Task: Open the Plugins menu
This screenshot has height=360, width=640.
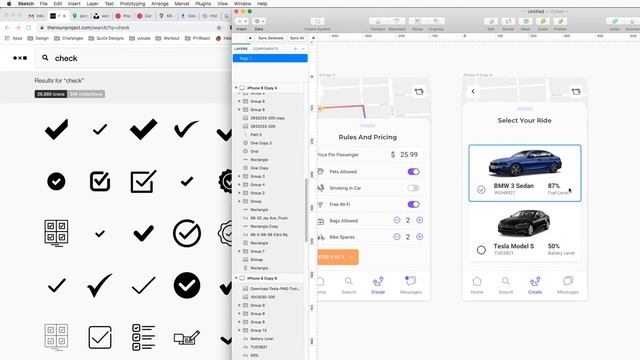Action: point(203,4)
